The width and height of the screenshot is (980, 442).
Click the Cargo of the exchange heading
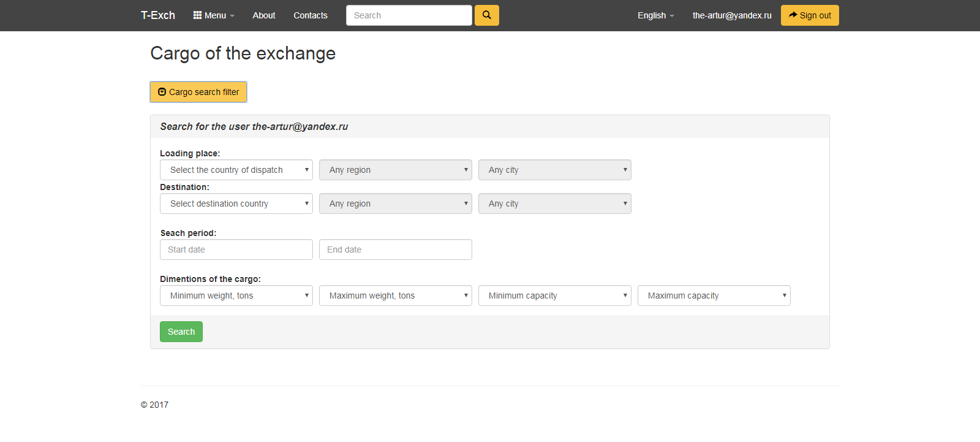[243, 53]
